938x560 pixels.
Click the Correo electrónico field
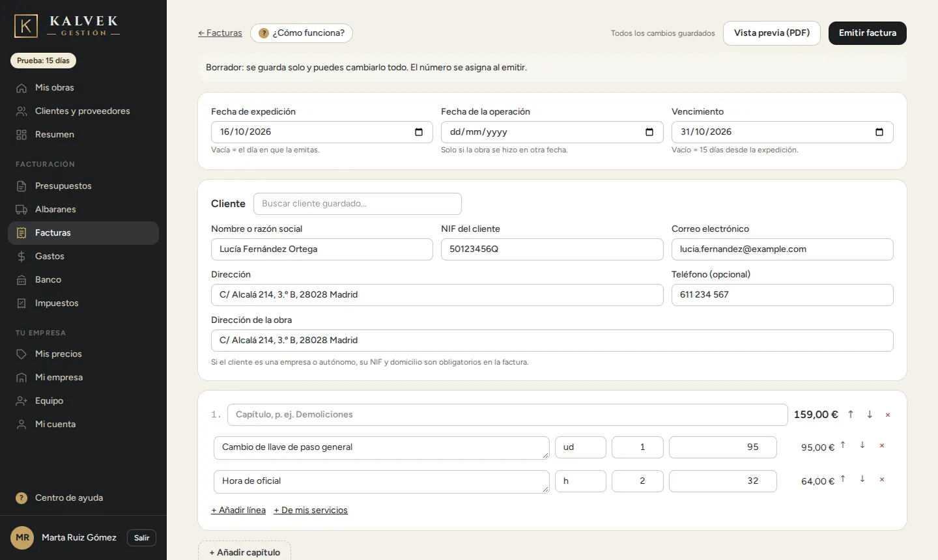[782, 249]
